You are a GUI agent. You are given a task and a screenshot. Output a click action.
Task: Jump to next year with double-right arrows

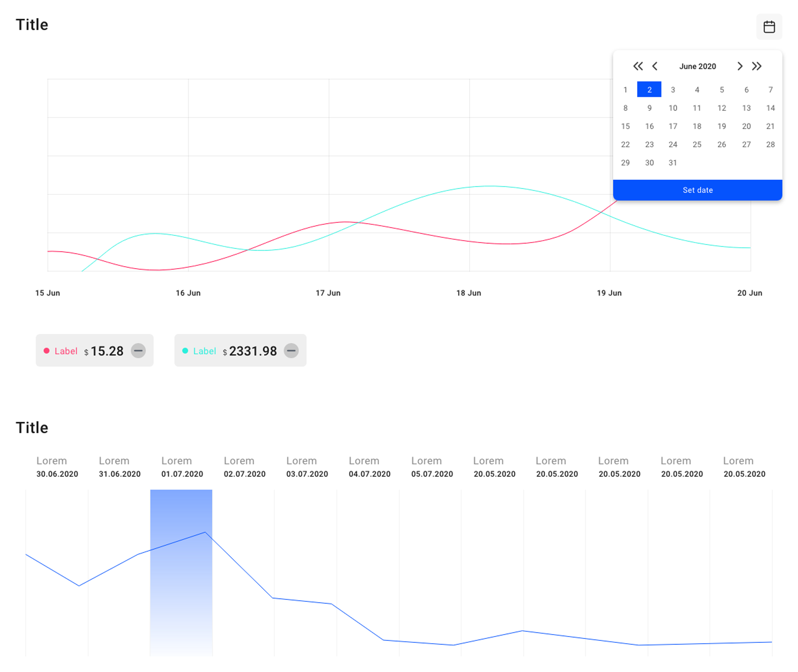point(757,66)
